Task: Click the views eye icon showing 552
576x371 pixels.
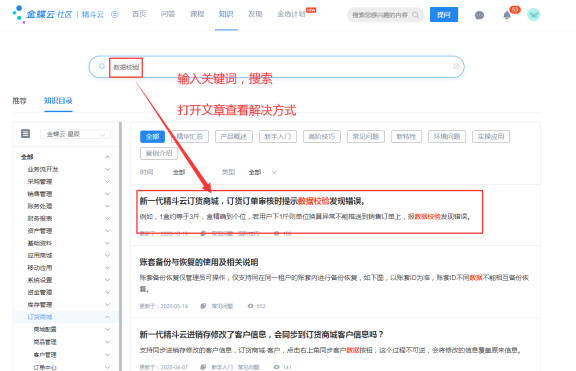Action: click(251, 306)
